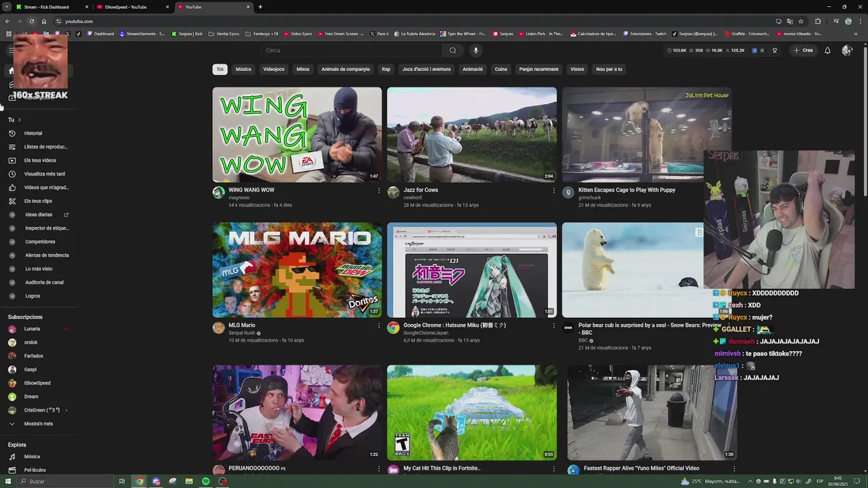Play My Cat Hit This Clip thumbnail

(x=472, y=413)
